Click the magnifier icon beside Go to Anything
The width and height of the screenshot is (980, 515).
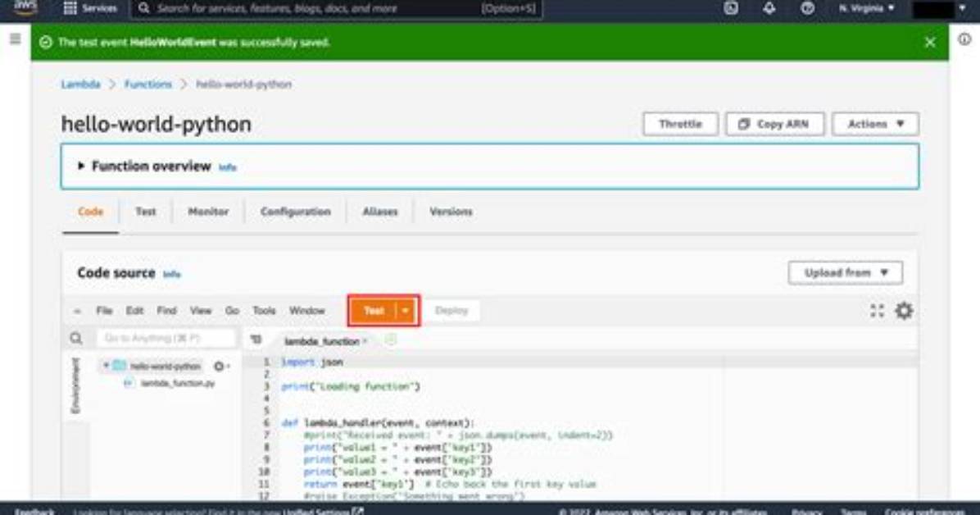[76, 339]
